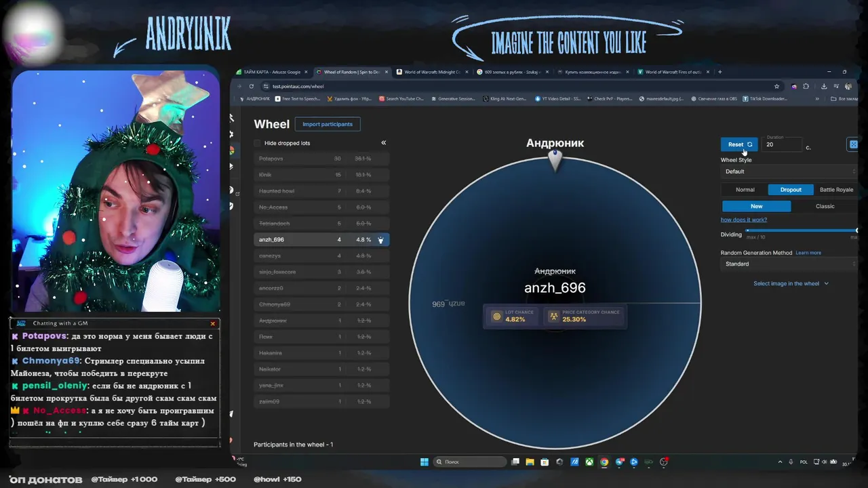The height and width of the screenshot is (488, 868).
Task: Click the wheel pointer marker at top
Action: [x=555, y=160]
